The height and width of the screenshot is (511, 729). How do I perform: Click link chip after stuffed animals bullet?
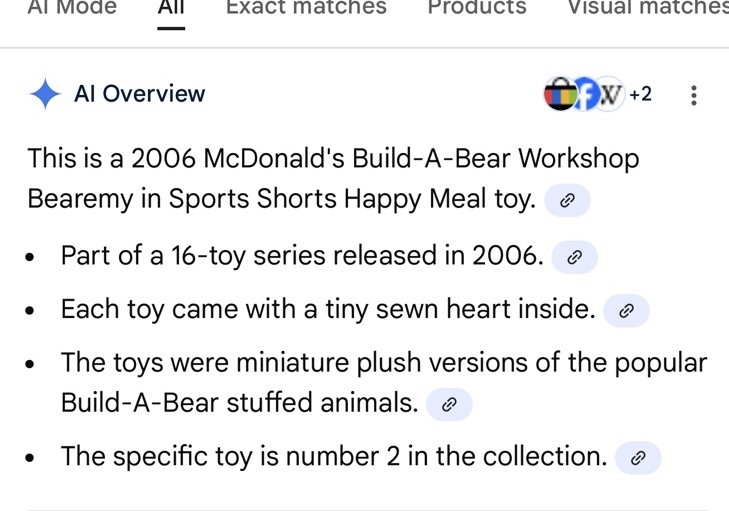click(x=449, y=405)
